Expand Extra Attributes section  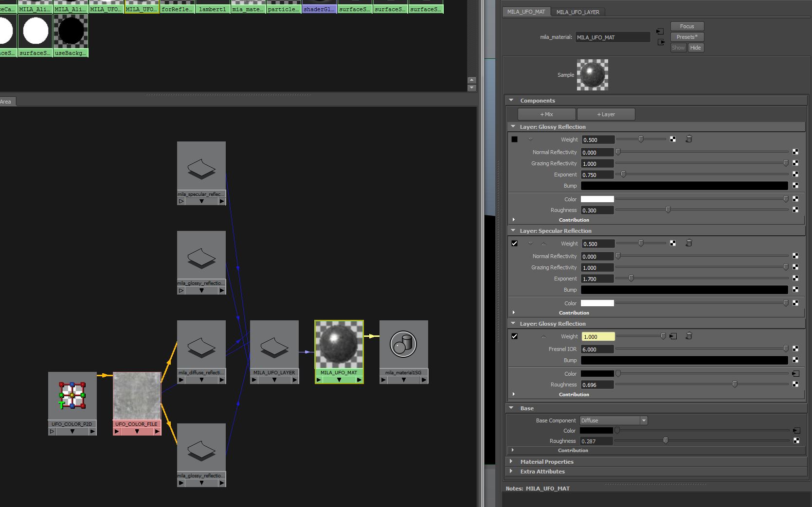point(511,471)
